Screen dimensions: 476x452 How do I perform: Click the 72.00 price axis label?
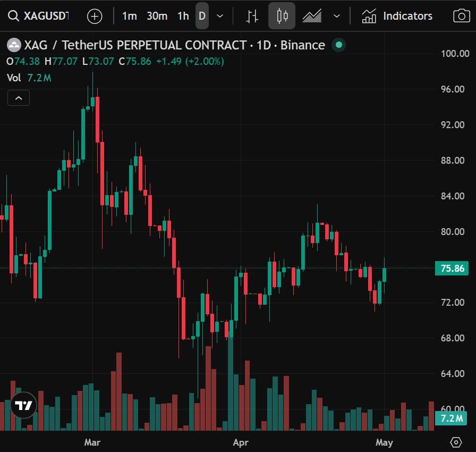452,302
